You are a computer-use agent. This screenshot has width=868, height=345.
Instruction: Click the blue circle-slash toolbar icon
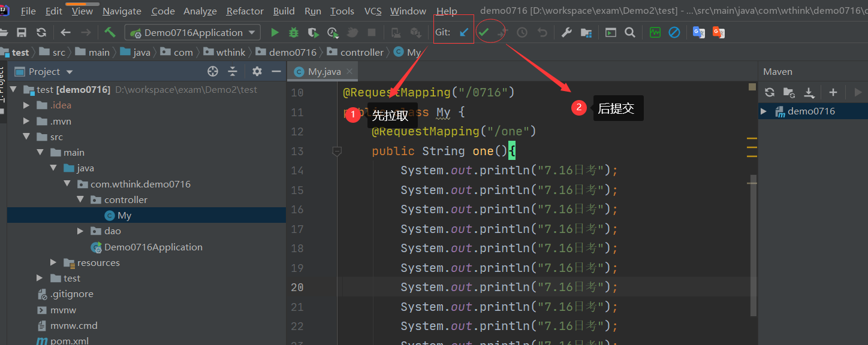tap(674, 32)
